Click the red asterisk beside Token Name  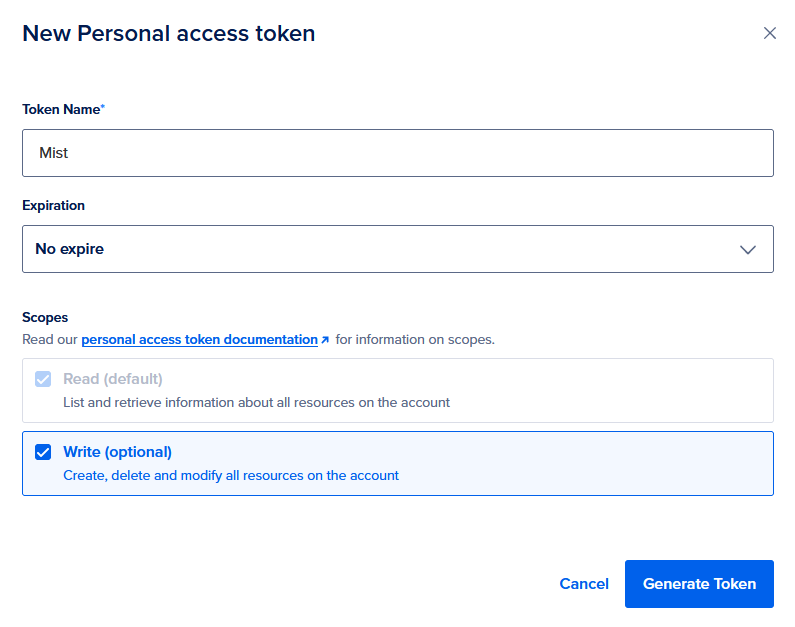(x=103, y=107)
